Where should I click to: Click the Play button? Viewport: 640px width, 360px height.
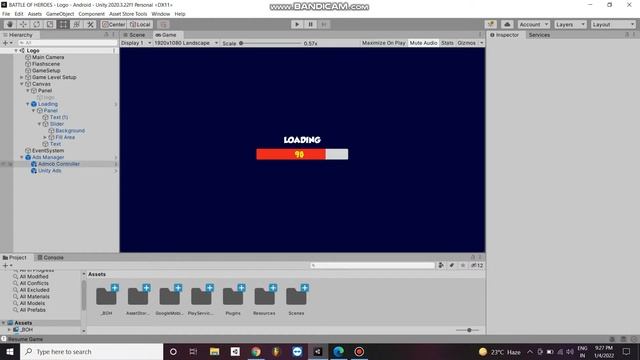[x=297, y=24]
